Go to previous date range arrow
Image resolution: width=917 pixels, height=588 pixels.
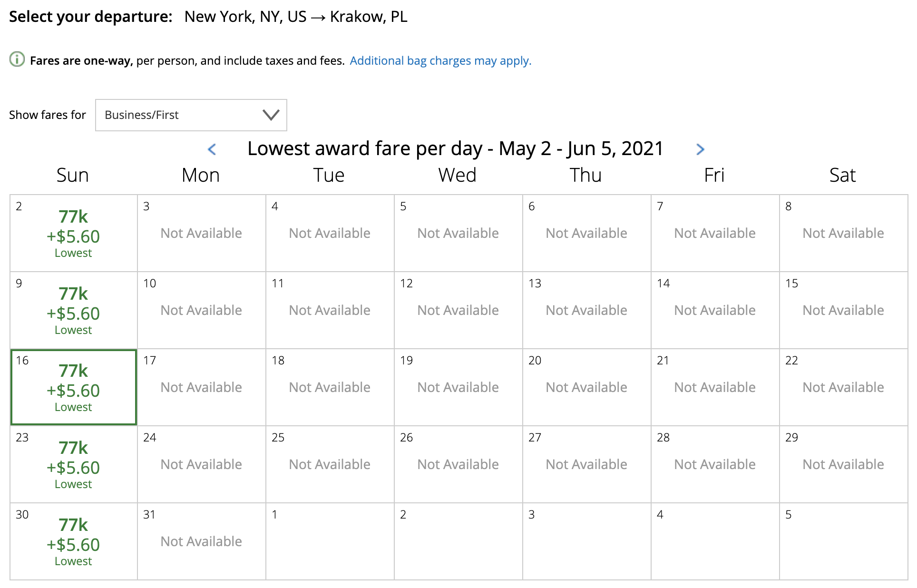point(212,149)
